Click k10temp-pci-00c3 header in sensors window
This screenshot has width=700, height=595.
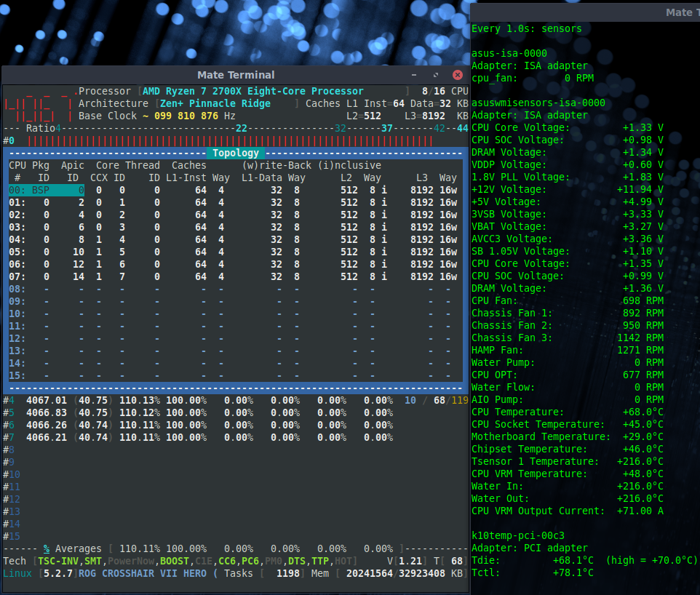[x=518, y=535]
